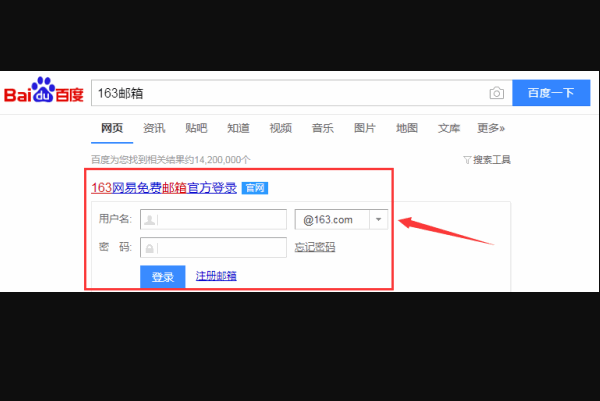Select the 文库 tab

(449, 128)
